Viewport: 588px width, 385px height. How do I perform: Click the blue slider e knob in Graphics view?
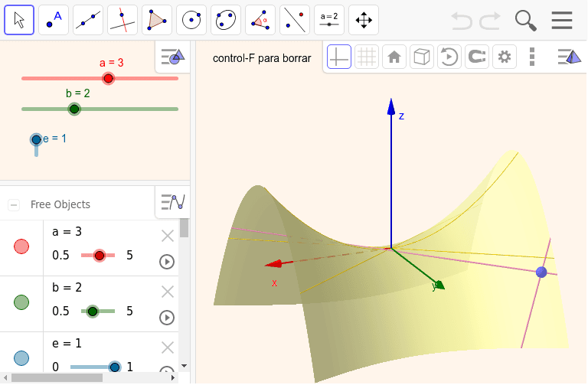pyautogui.click(x=36, y=140)
